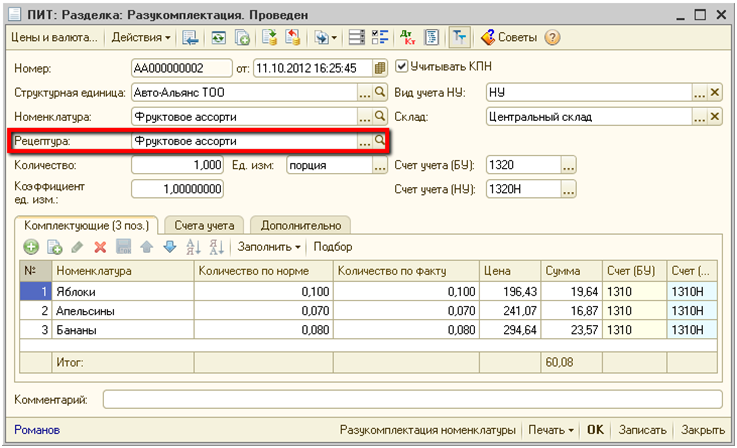Click the Дт/Кт postings toolbar icon
The width and height of the screenshot is (737, 448).
pyautogui.click(x=407, y=38)
